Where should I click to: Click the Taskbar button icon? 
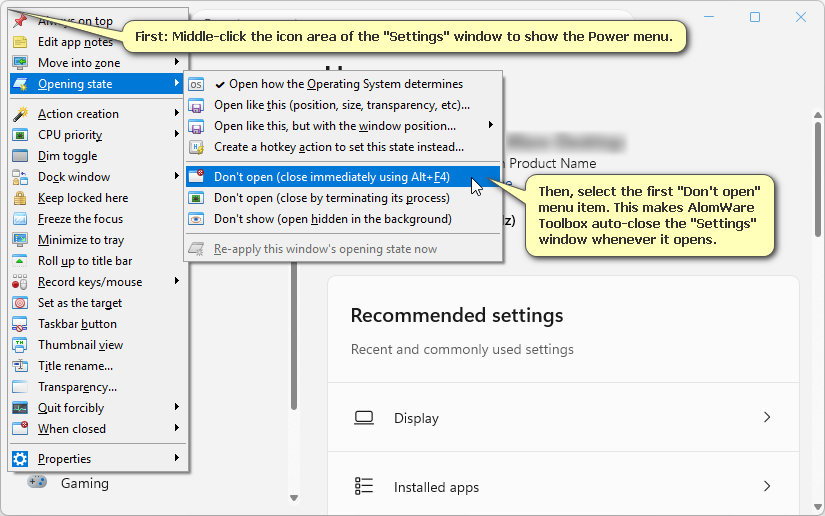(20, 325)
